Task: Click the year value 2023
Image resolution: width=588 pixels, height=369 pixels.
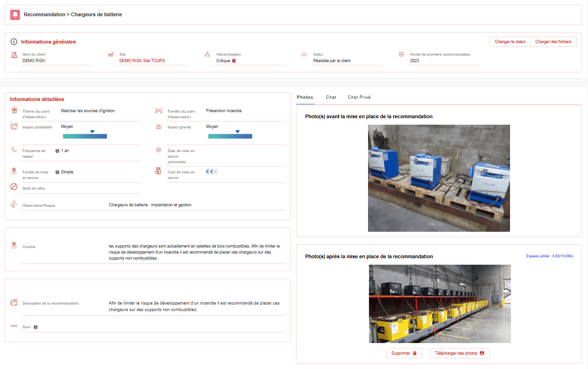Action: tap(414, 61)
